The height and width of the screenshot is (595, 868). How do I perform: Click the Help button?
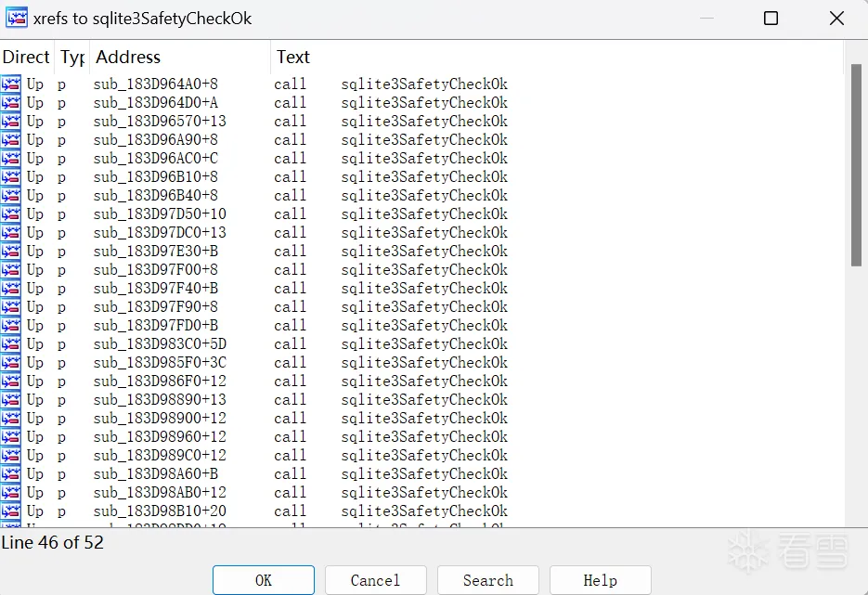pos(600,580)
